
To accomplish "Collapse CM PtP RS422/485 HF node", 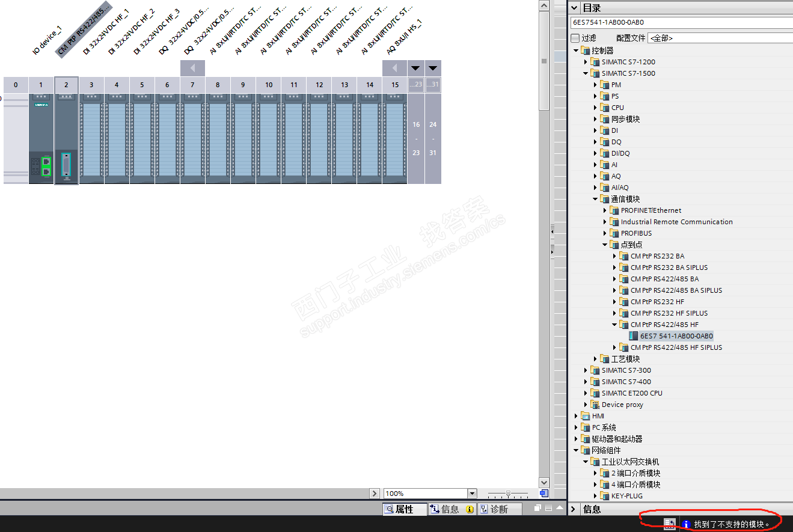I will [x=614, y=325].
